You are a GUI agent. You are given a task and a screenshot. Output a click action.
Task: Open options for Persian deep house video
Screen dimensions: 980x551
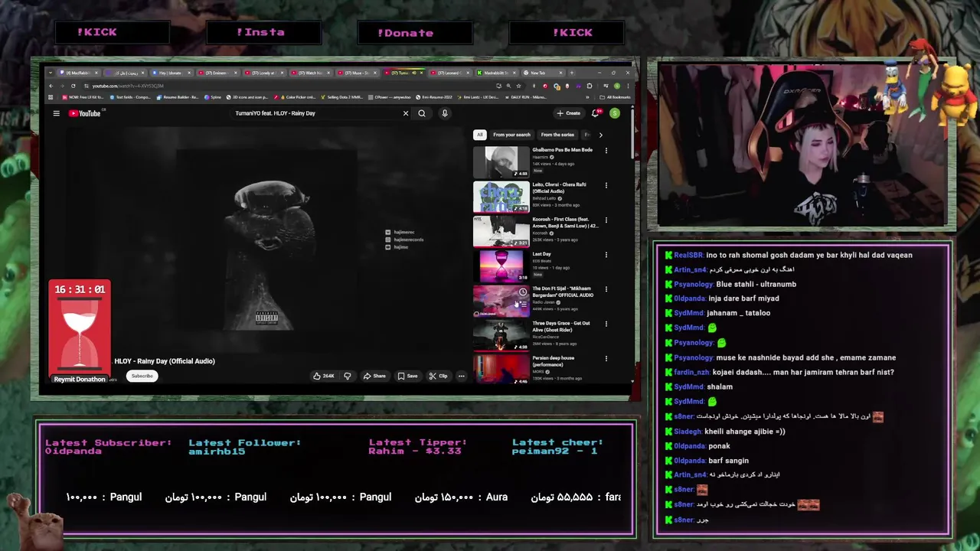tap(606, 359)
